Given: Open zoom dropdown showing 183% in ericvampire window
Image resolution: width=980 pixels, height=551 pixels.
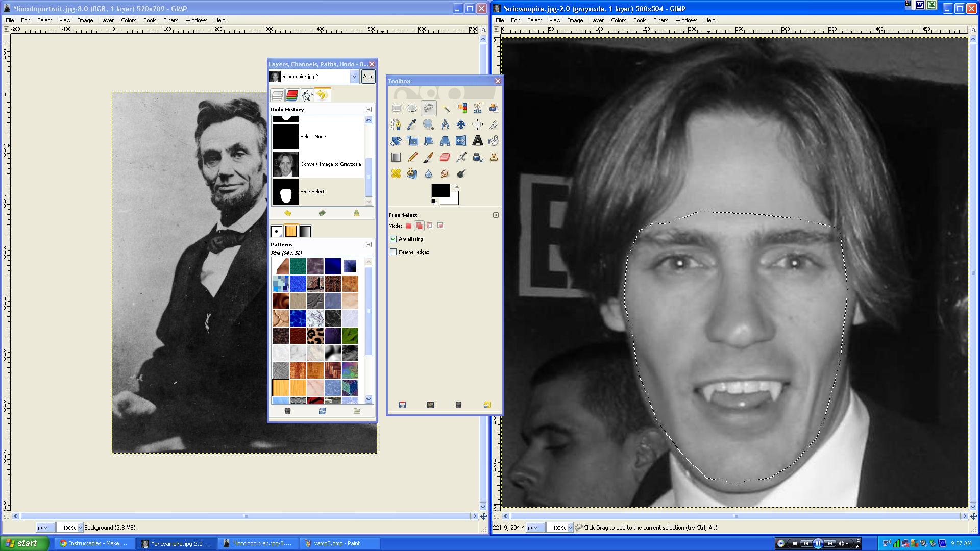Looking at the screenshot, I should point(570,528).
